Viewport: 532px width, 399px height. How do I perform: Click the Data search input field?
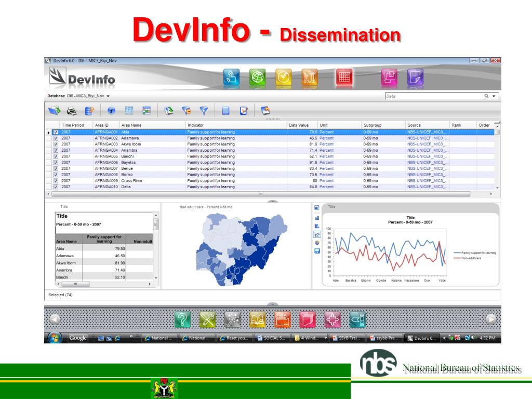[x=433, y=96]
